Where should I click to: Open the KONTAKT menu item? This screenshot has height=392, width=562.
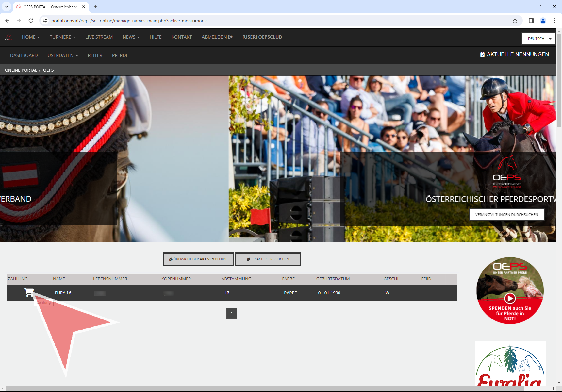click(x=182, y=37)
